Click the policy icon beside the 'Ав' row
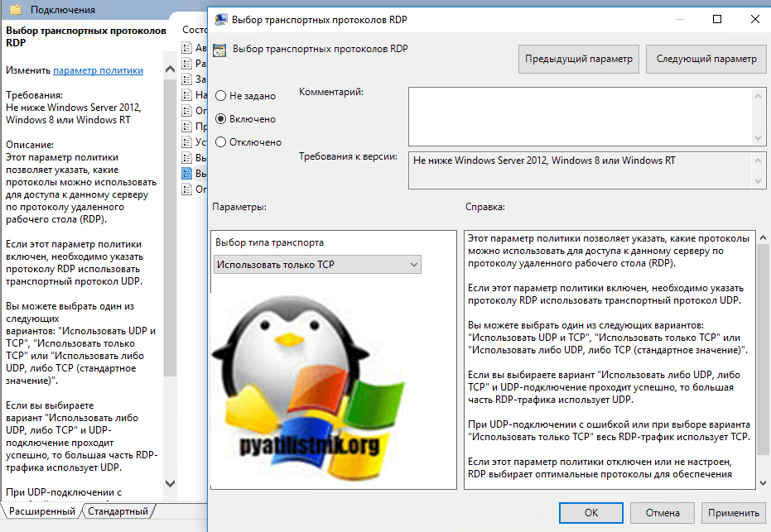Image resolution: width=771 pixels, height=532 pixels. tap(187, 48)
